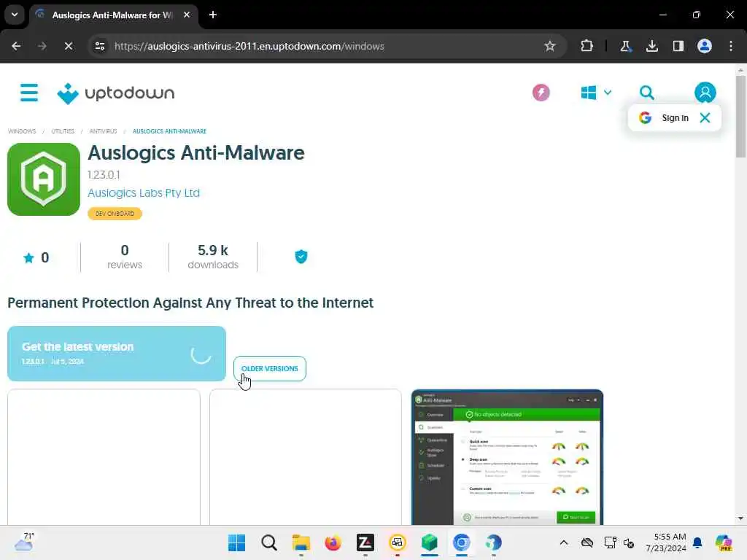747x560 pixels.
Task: View site information icon in address bar
Action: (99, 46)
